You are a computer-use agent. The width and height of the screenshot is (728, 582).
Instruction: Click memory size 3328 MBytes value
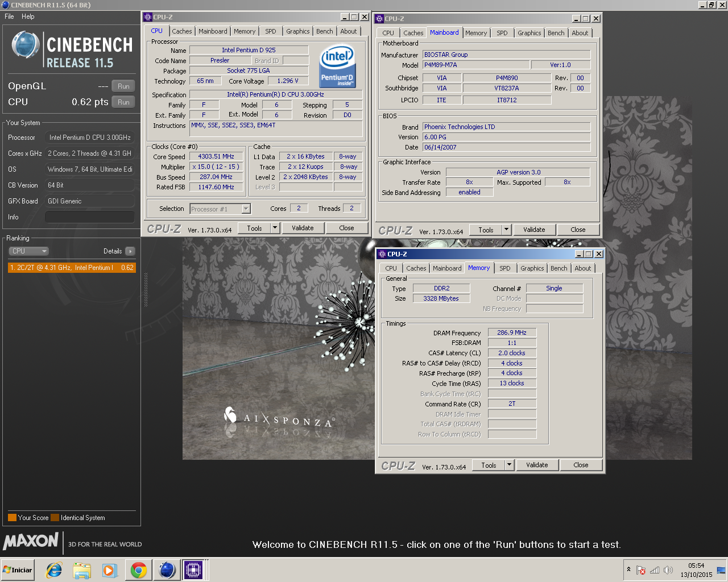click(441, 298)
